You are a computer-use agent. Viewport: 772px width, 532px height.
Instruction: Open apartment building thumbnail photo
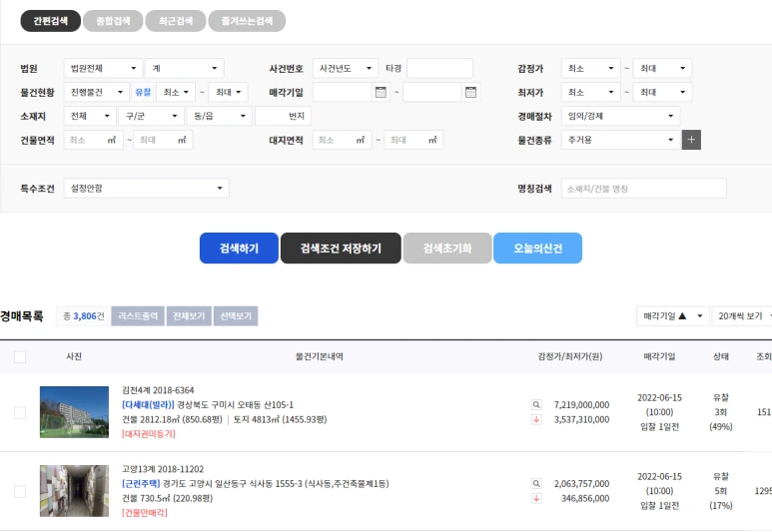coord(74,412)
